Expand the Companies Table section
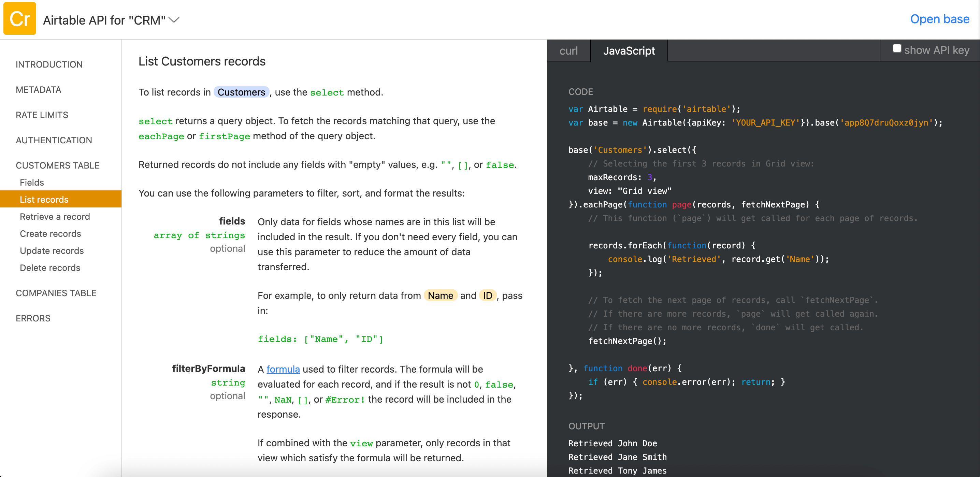980x477 pixels. point(56,293)
